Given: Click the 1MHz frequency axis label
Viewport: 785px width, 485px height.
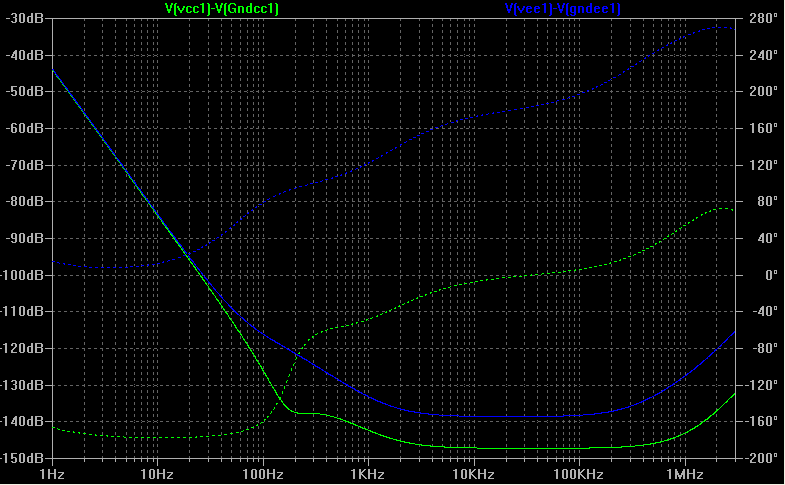Looking at the screenshot, I should pos(684,474).
